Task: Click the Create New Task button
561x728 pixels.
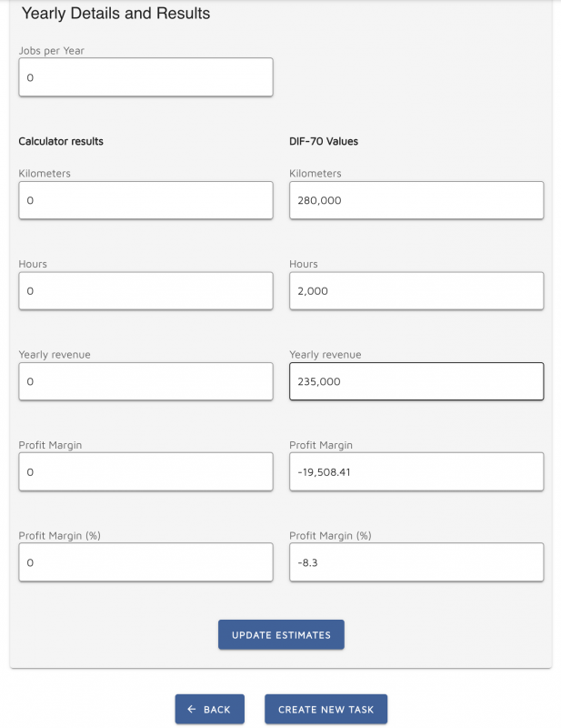Action: (x=326, y=709)
